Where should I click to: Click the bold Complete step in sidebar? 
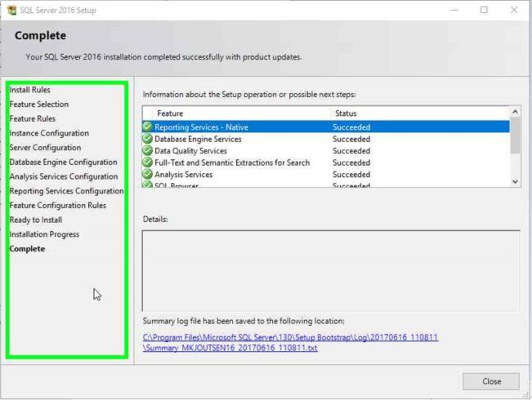[27, 249]
